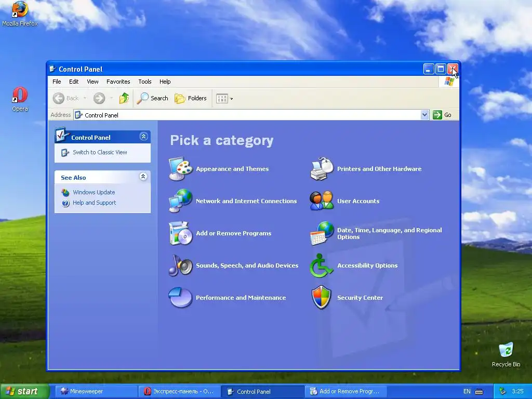Open the User Accounts people icon
The height and width of the screenshot is (399, 532).
tap(322, 201)
